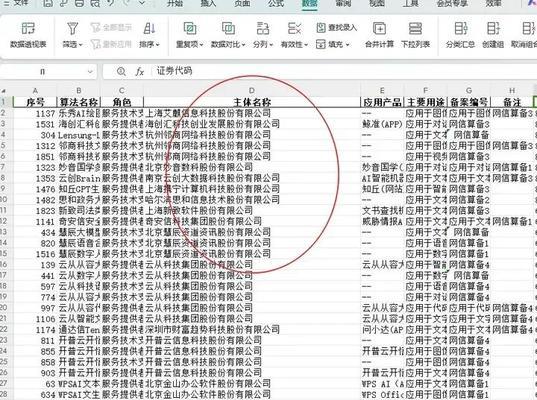Click the 重新应用 reapply filter icon
This screenshot has height=400, width=537.
96,44
